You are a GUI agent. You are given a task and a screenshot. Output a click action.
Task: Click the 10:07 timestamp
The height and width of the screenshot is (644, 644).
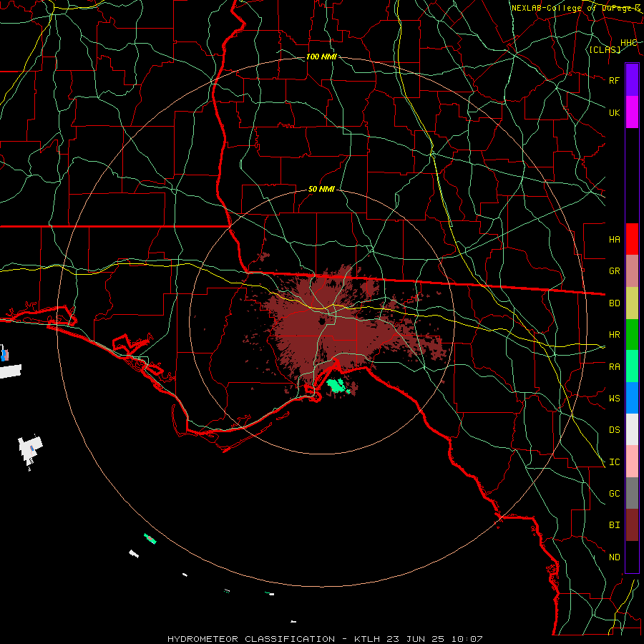(467, 639)
